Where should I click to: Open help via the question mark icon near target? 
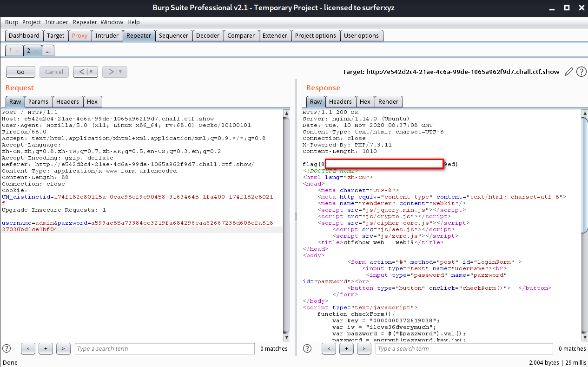click(581, 72)
